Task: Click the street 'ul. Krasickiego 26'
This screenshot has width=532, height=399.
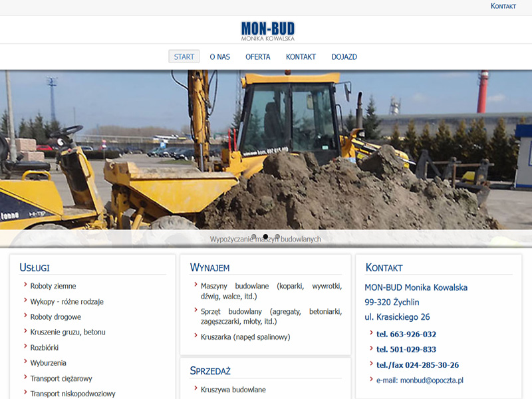Action: 397,317
